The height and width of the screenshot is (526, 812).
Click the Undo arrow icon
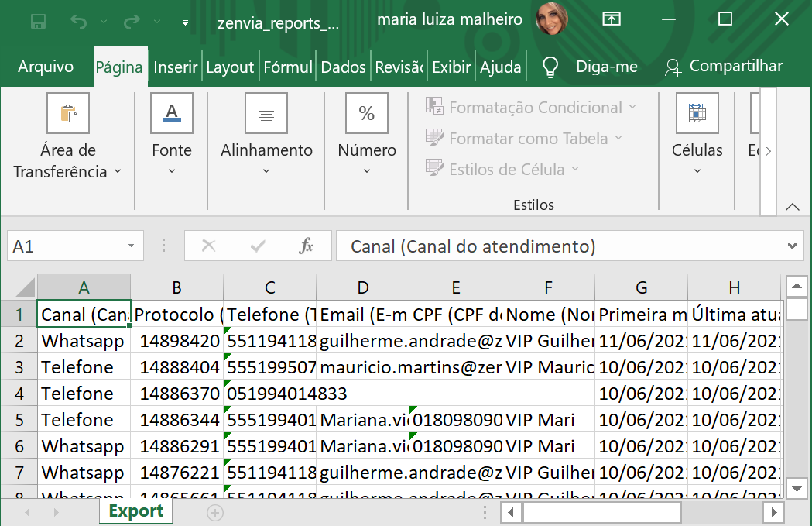[x=79, y=22]
